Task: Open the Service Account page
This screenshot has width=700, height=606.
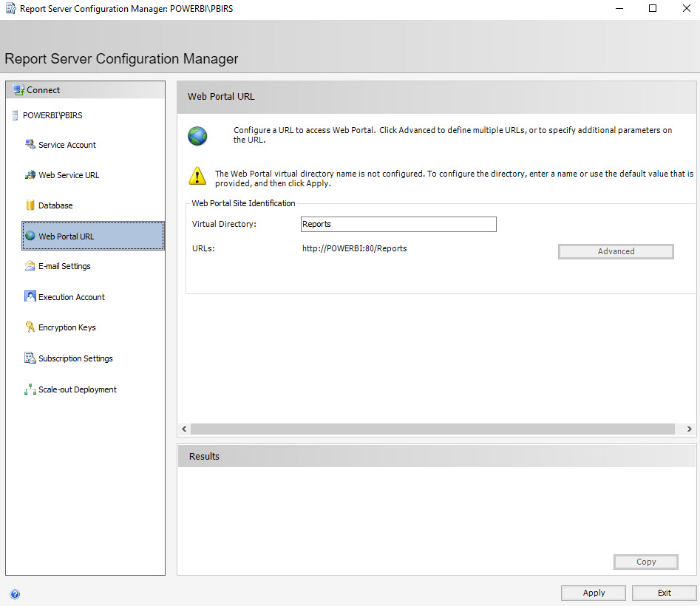Action: (67, 145)
